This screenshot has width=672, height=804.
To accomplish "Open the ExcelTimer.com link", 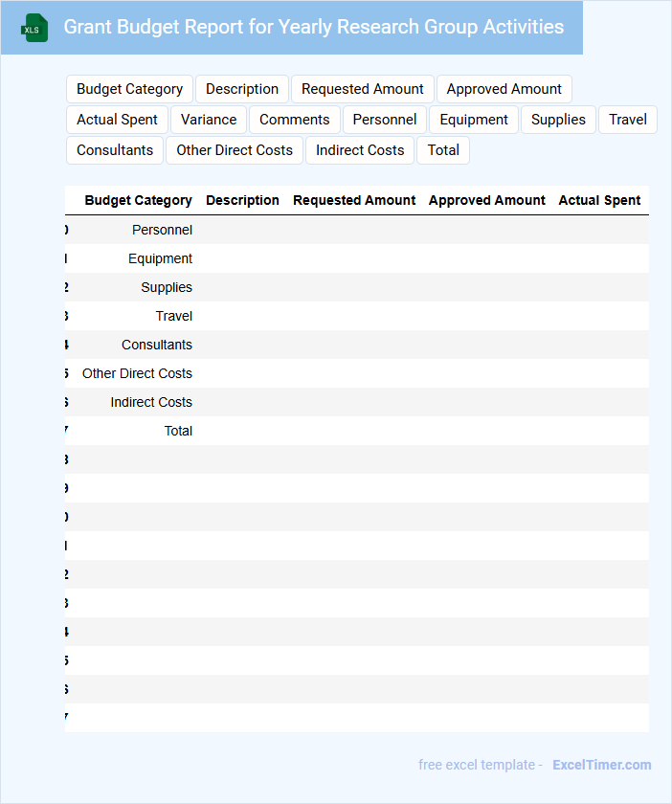I will 601,765.
